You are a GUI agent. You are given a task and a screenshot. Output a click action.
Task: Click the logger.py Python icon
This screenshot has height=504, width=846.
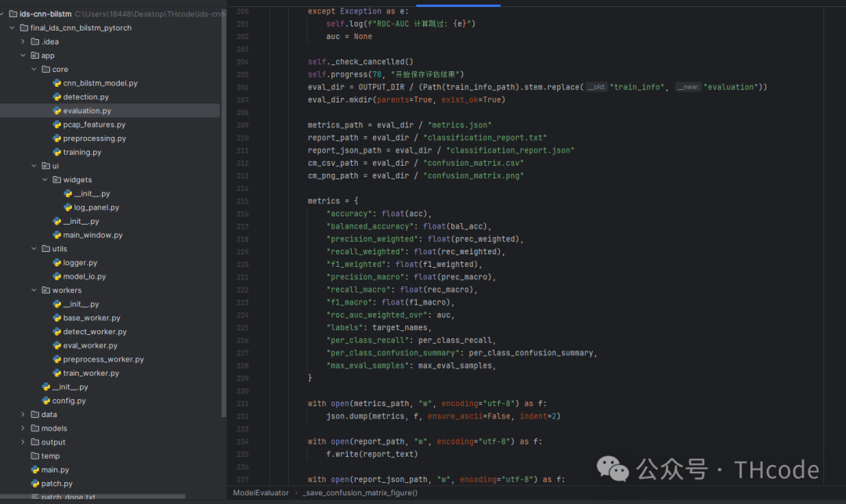click(56, 262)
